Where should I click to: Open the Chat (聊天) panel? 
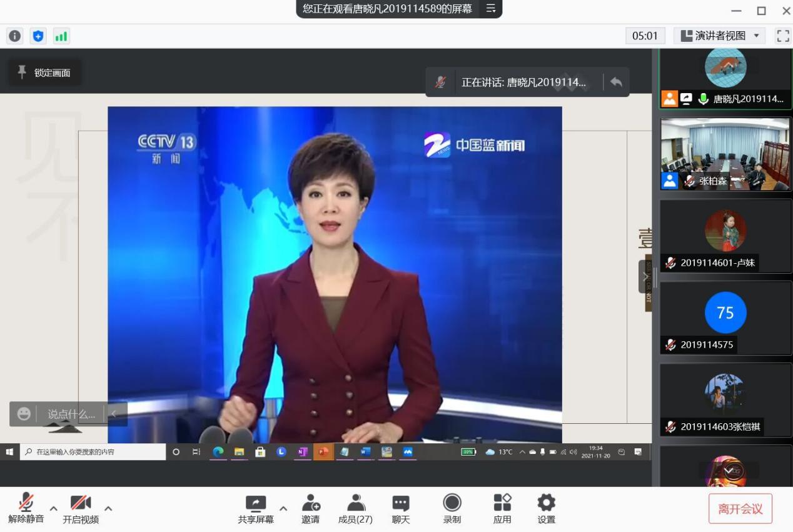[x=400, y=509]
